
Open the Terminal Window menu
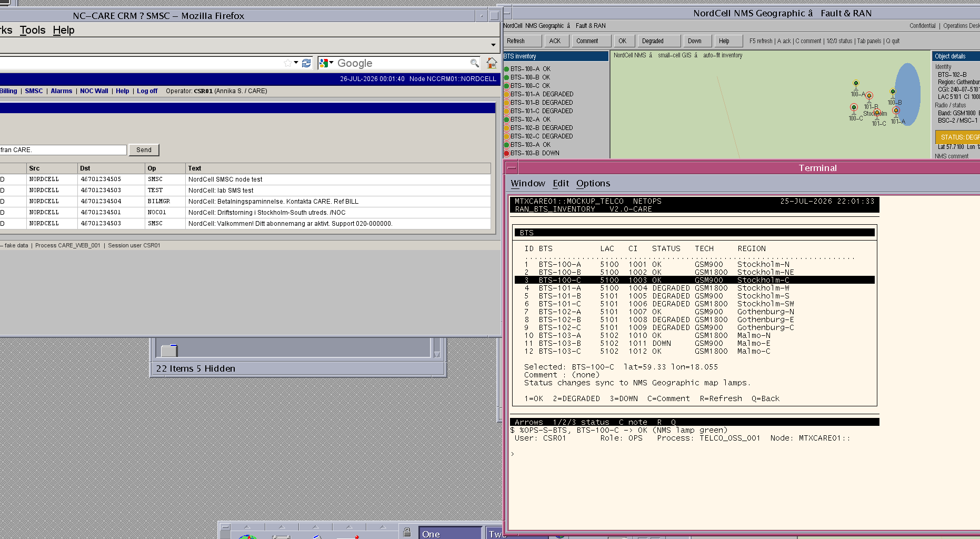tap(527, 183)
